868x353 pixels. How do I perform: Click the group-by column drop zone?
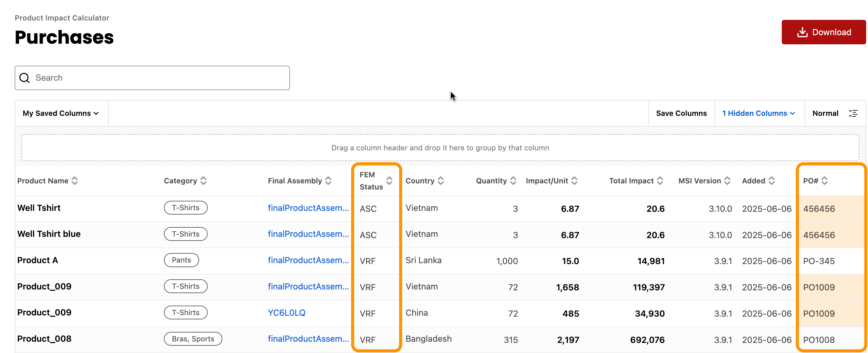point(440,148)
